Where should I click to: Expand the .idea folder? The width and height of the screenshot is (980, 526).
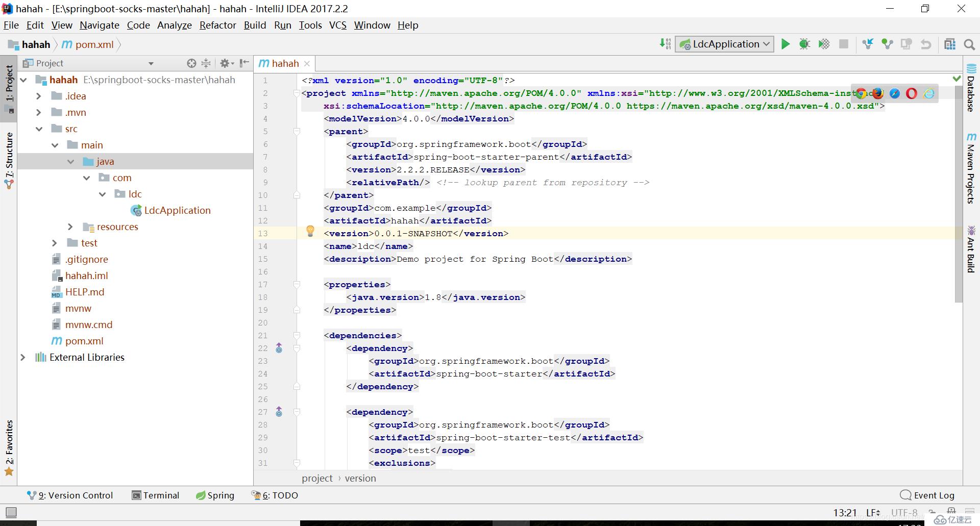coord(38,96)
